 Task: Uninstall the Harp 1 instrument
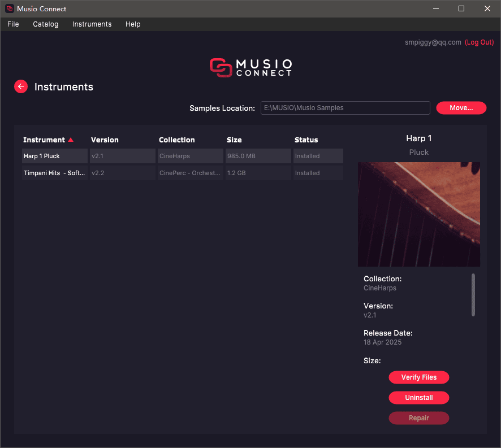click(x=419, y=398)
